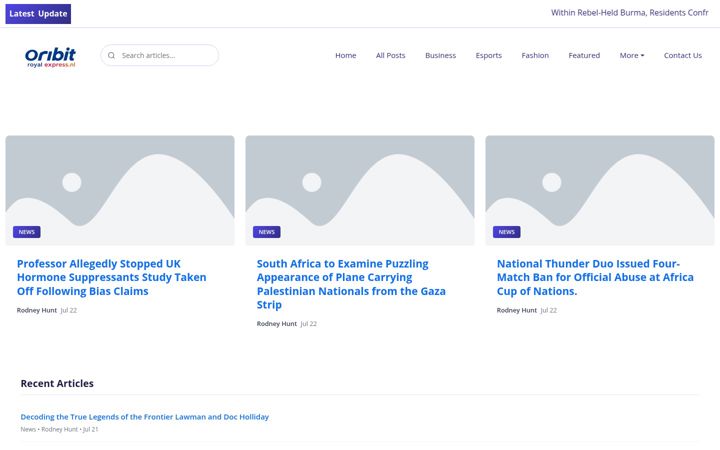Image resolution: width=720 pixels, height=450 pixels.
Task: Open Professor Allegedly Stopped UK Hormone article
Action: pyautogui.click(x=112, y=277)
